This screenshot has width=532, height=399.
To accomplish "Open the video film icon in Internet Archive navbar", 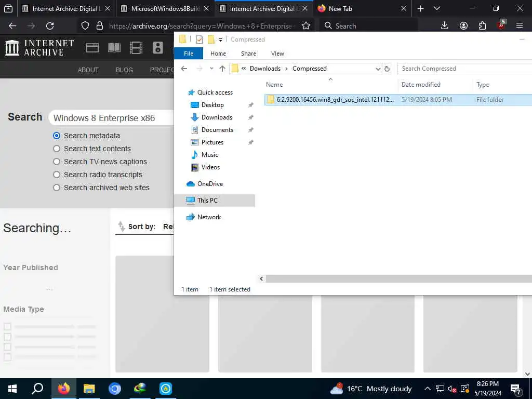I will click(x=136, y=48).
